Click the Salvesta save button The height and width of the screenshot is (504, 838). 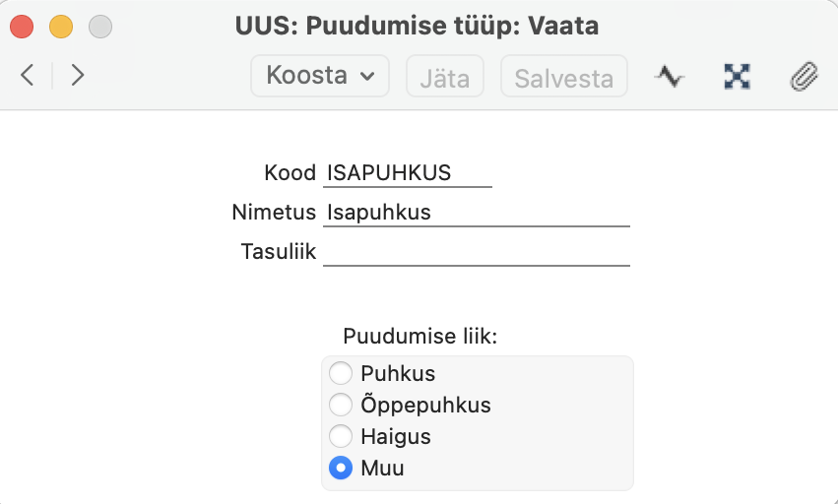[x=564, y=76]
